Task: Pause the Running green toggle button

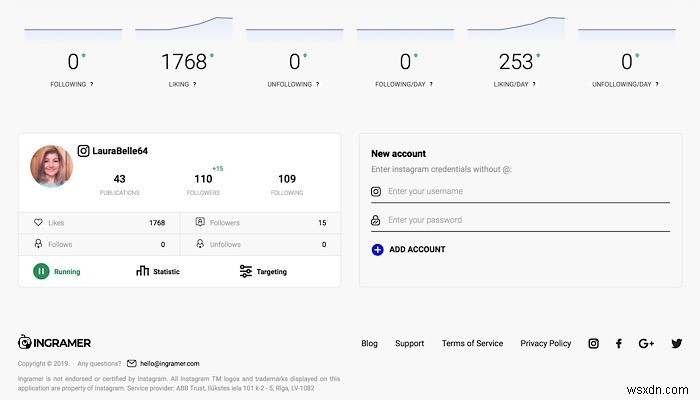Action: click(x=41, y=271)
